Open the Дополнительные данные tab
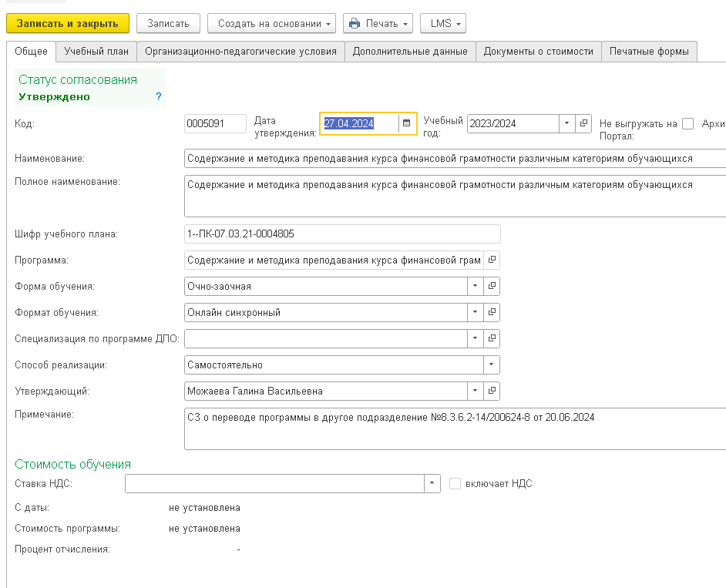726x588 pixels. click(x=410, y=52)
